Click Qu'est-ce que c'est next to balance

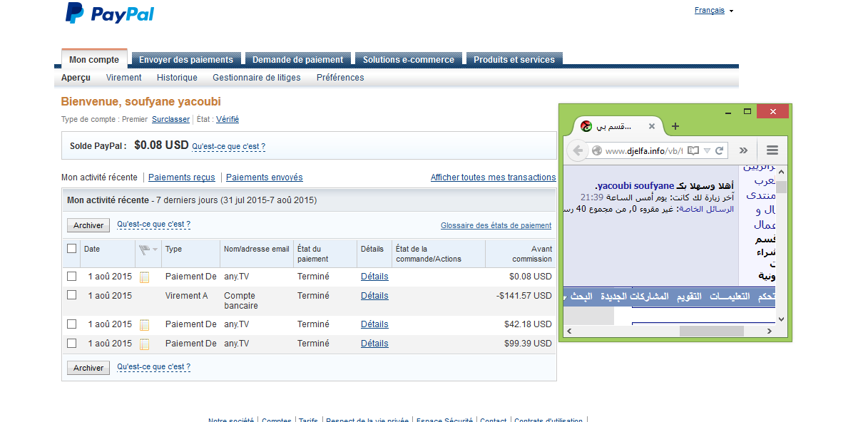pyautogui.click(x=228, y=146)
